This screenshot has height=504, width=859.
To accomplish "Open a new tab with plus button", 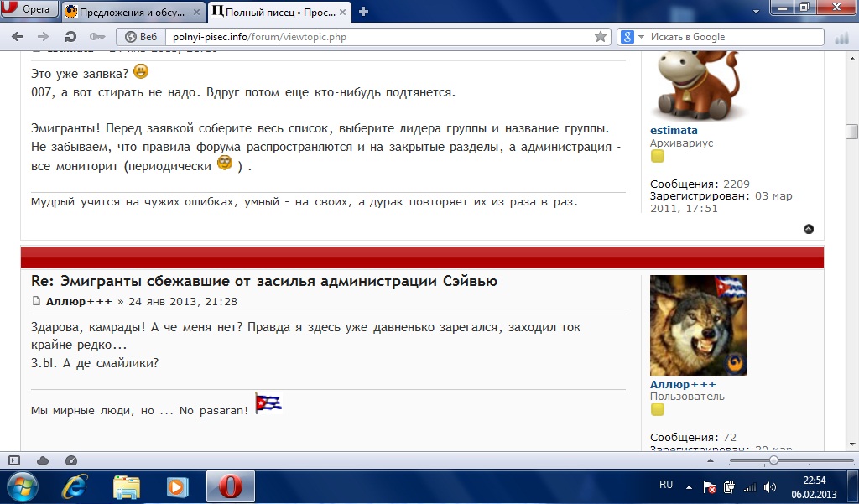I will [363, 12].
